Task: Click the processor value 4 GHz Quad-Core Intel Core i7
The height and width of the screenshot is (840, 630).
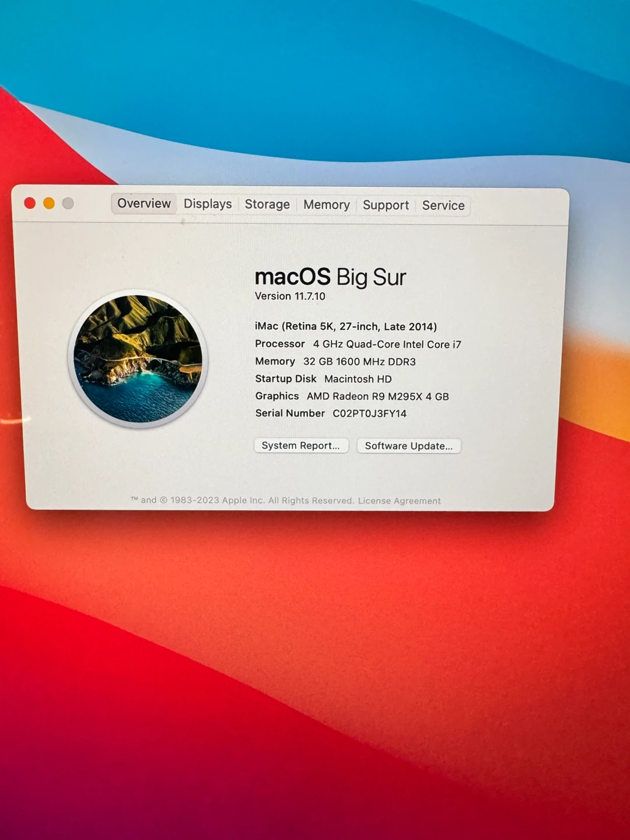Action: pos(387,345)
